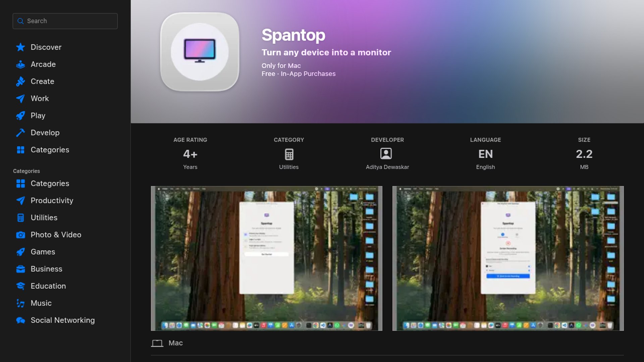Click the Music notes icon
644x362 pixels.
(20, 303)
